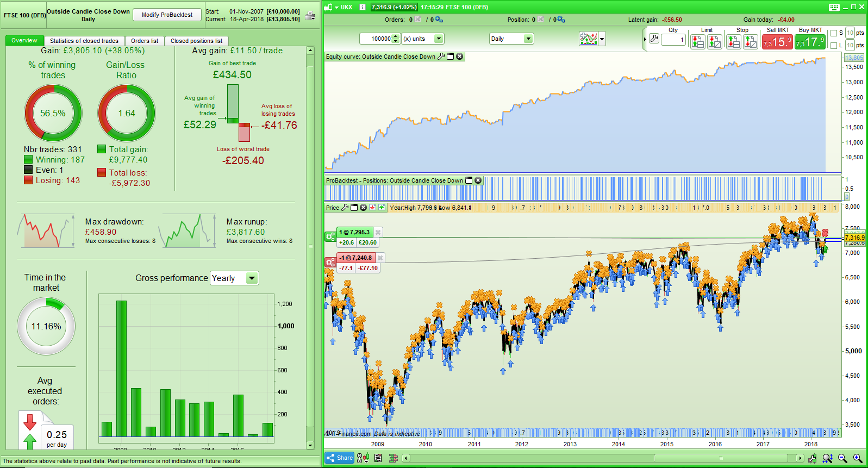
Task: Open the units type dropdown
Action: click(439, 39)
